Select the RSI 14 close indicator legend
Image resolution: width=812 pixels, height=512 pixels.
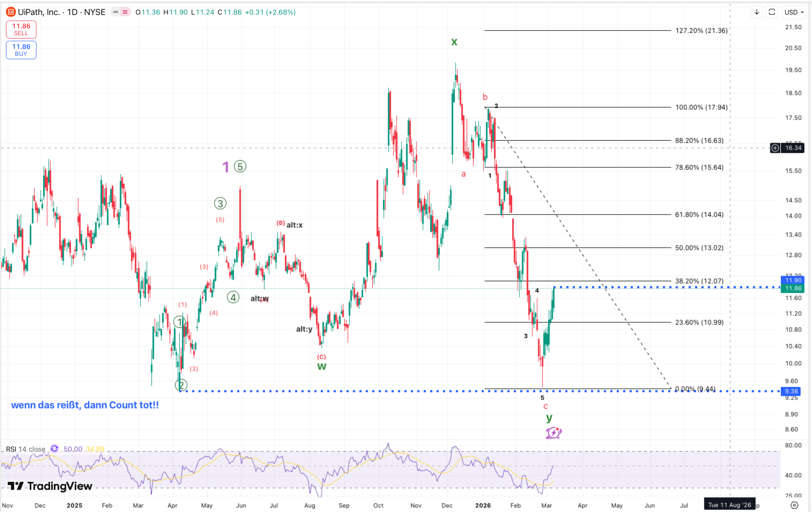(26, 449)
